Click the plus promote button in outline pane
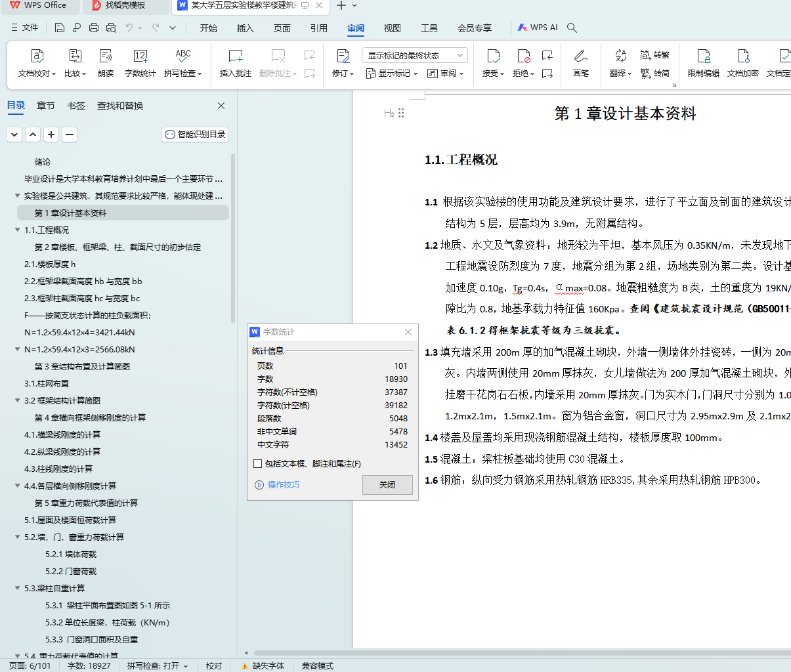 pos(51,135)
